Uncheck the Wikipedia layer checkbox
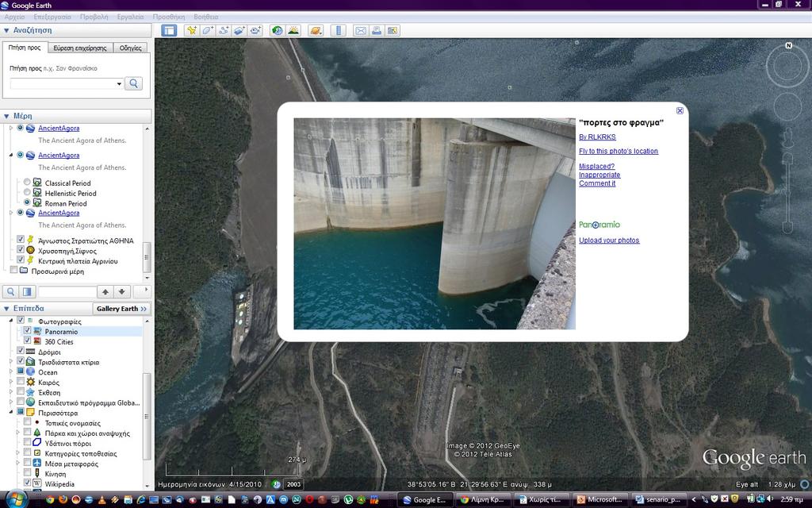The width and height of the screenshot is (812, 508). point(28,483)
